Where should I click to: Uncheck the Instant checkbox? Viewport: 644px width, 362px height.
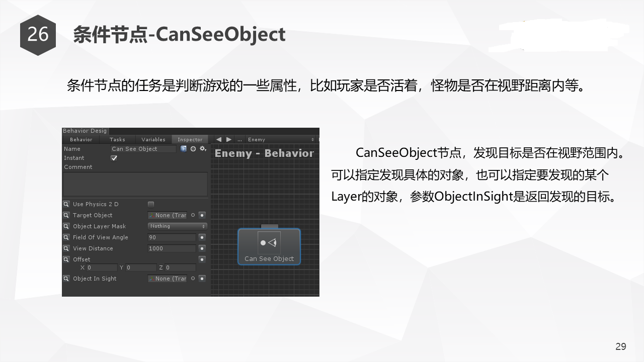pos(114,158)
